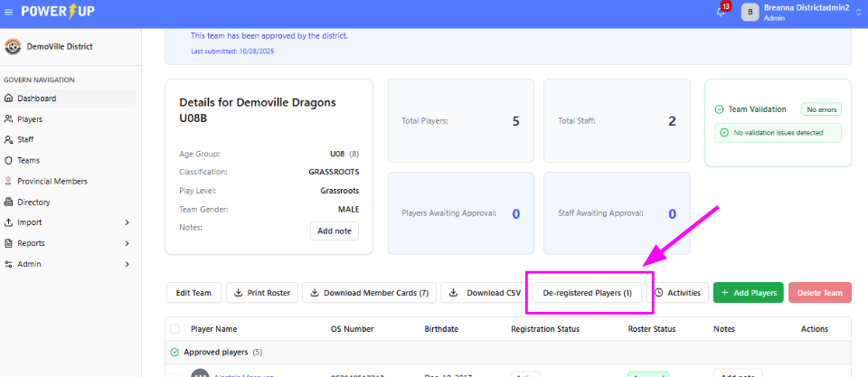Click the No validation issues detected message
868x377 pixels.
click(x=778, y=133)
